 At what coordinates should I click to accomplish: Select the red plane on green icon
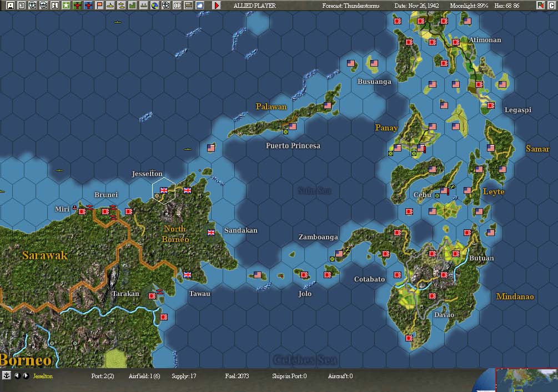coord(77,6)
